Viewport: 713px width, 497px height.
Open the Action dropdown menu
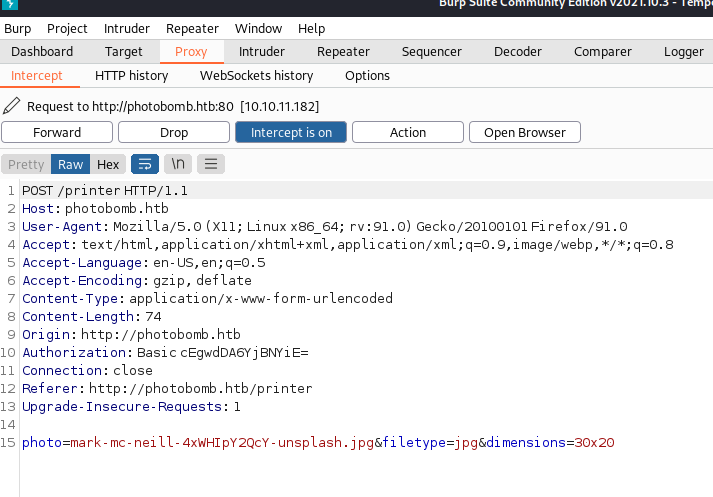(x=408, y=132)
